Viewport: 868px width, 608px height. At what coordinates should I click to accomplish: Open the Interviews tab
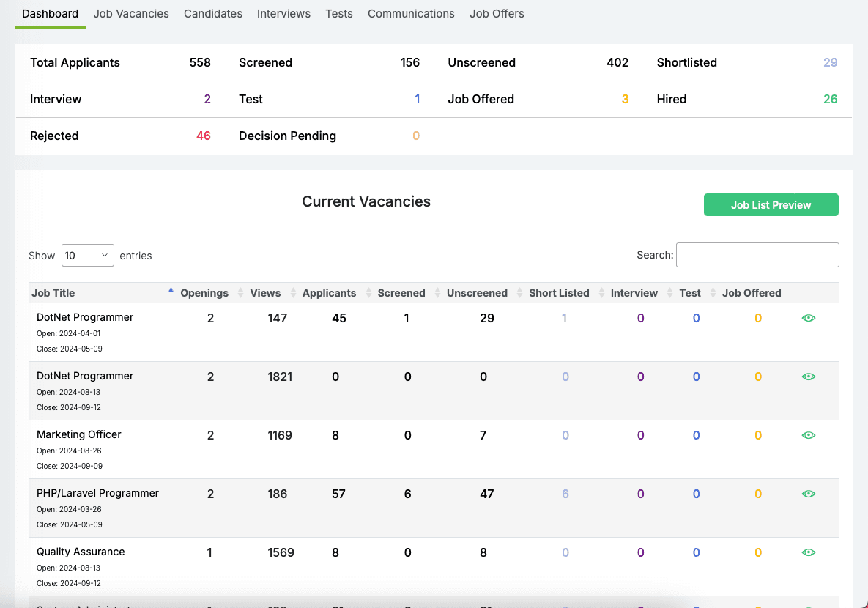click(x=283, y=14)
